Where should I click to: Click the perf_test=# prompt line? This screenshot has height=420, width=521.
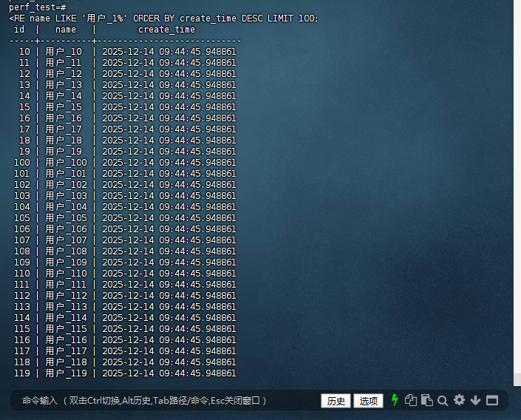[37, 7]
